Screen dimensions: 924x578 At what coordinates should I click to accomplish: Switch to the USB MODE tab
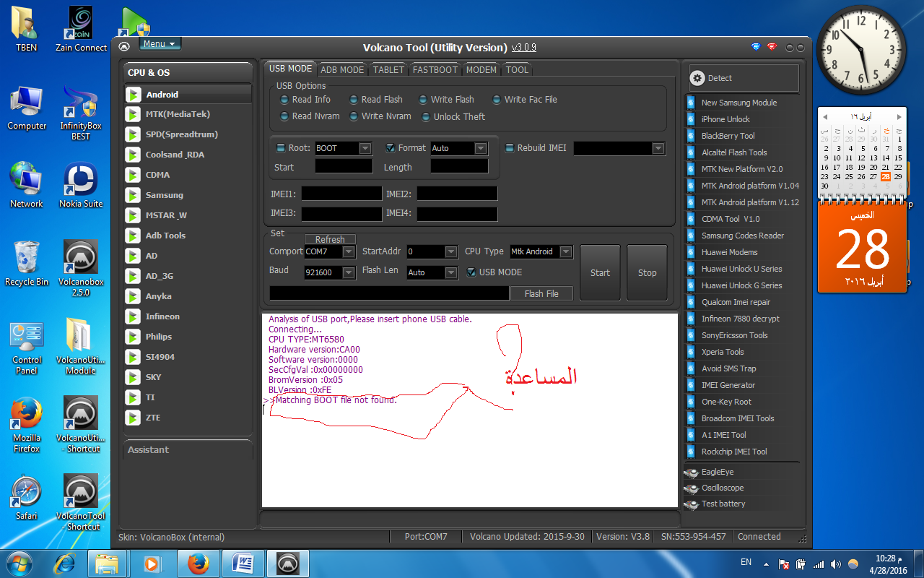(x=290, y=69)
